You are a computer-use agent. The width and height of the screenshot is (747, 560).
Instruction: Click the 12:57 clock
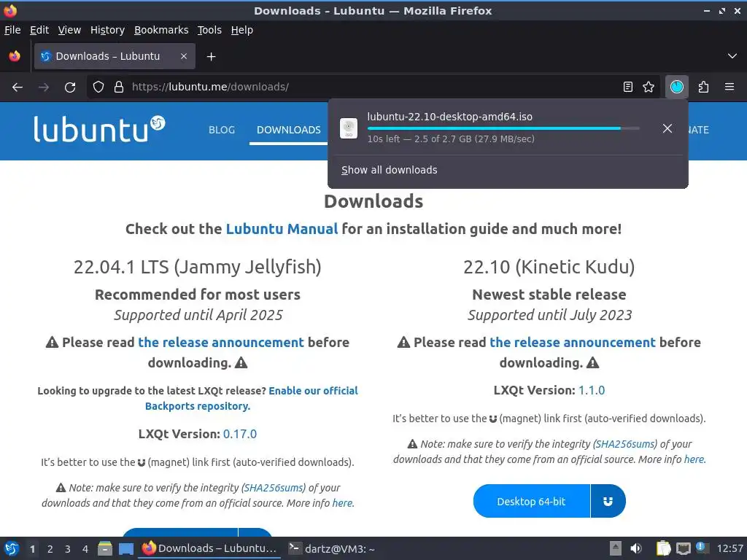(x=729, y=548)
